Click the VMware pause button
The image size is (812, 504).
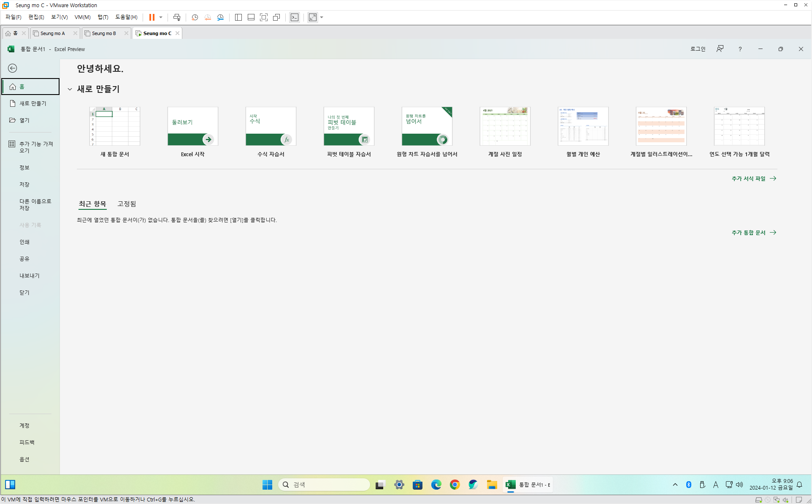click(x=152, y=17)
